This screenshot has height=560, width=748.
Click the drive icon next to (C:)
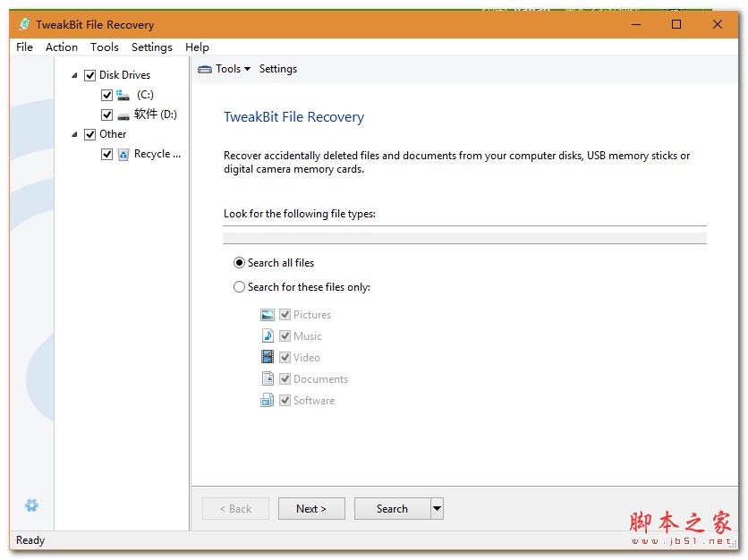pyautogui.click(x=122, y=94)
